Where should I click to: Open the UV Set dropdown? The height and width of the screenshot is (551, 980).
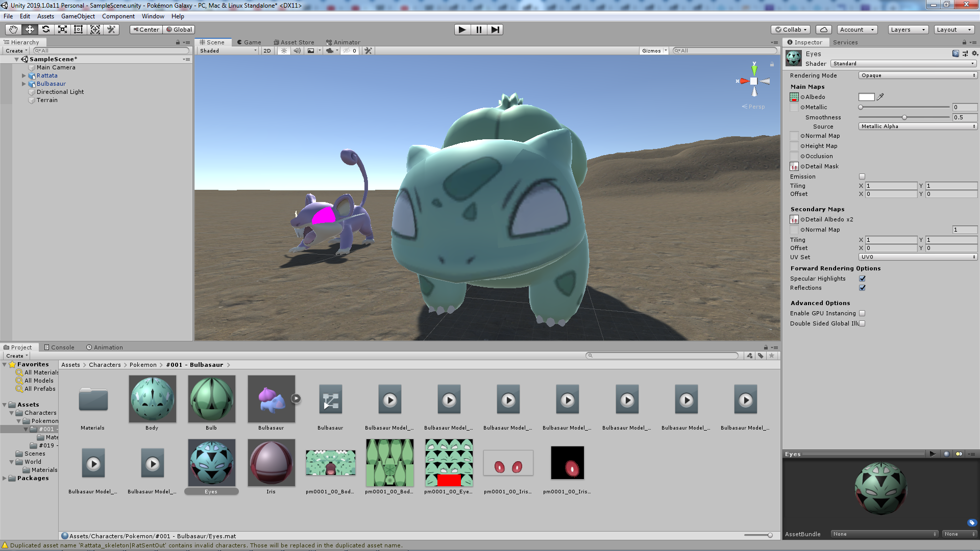[x=918, y=257]
